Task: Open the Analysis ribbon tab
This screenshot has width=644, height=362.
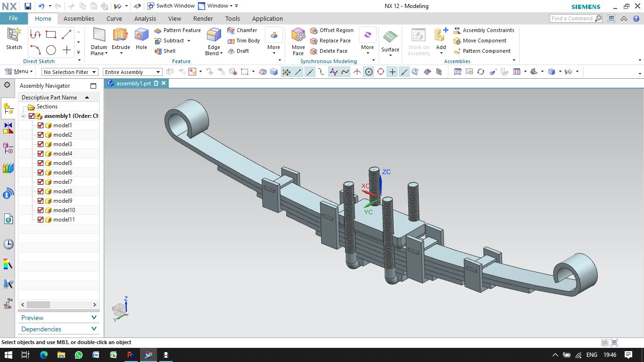Action: coord(145,18)
